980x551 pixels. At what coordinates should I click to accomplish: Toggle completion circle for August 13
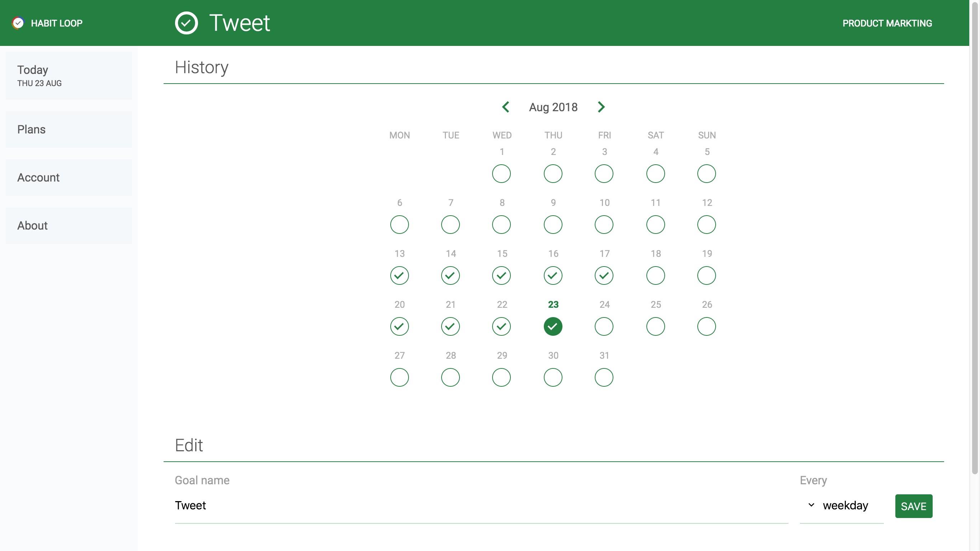[400, 275]
